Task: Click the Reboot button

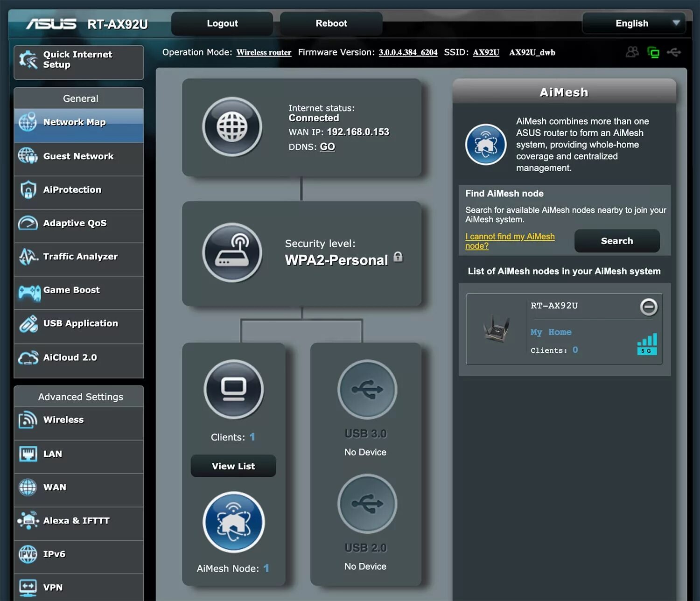Action: (x=331, y=23)
